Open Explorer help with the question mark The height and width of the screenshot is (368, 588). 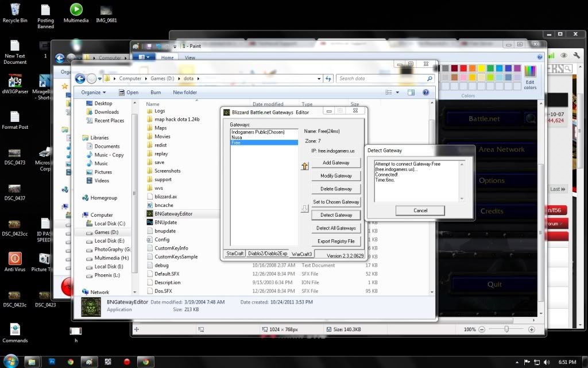[x=425, y=93]
